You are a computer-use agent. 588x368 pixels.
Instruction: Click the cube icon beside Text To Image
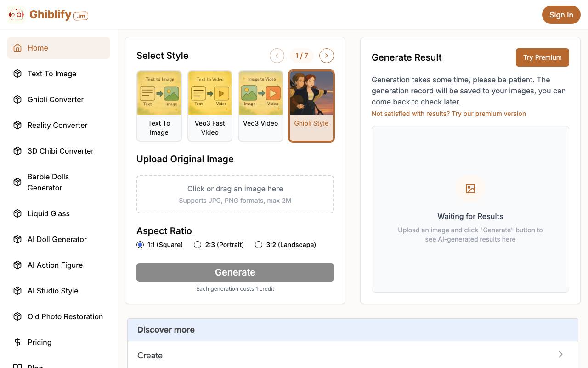tap(17, 74)
